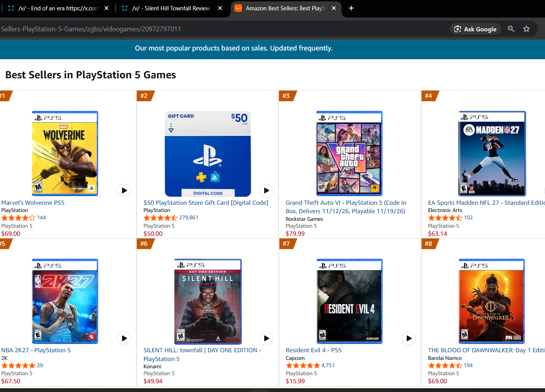Image resolution: width=545 pixels, height=392 pixels.
Task: Close the Amazon Best Sellers tab
Action: click(x=334, y=8)
